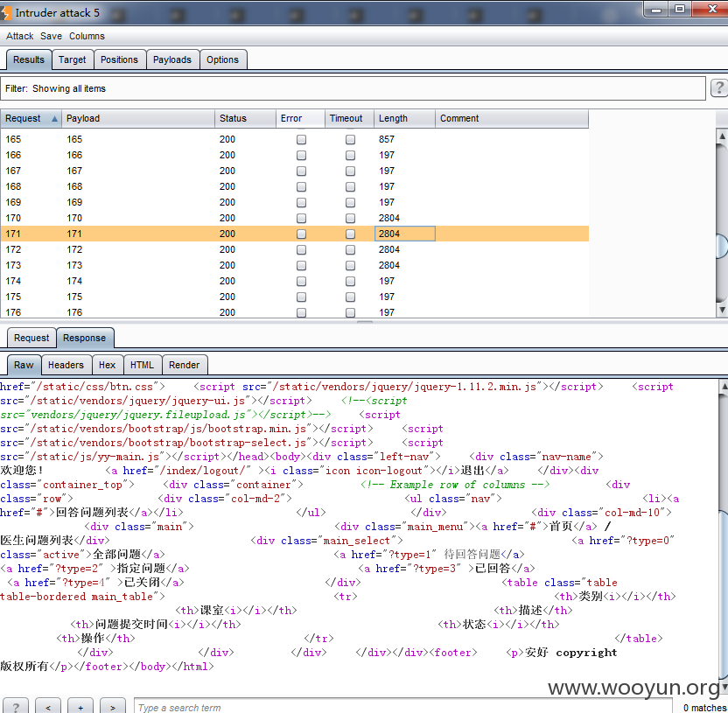
Task: Select request row 176
Action: (294, 312)
